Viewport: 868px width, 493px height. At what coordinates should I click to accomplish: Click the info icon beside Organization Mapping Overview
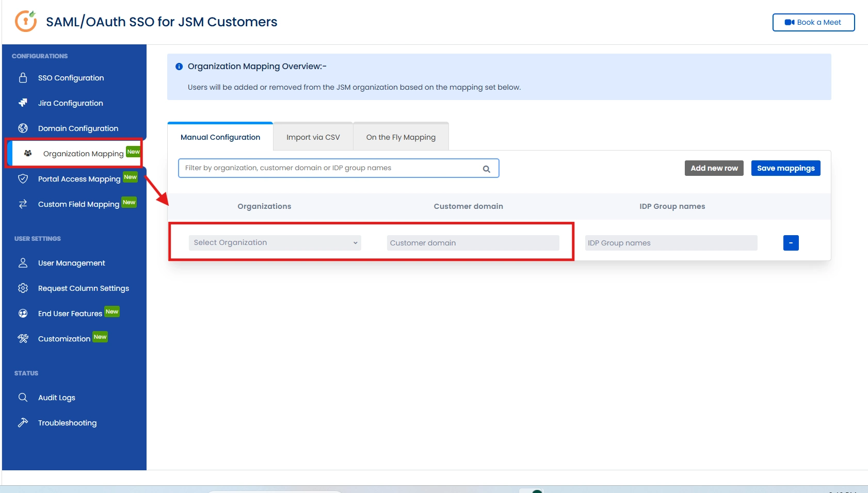(x=179, y=67)
